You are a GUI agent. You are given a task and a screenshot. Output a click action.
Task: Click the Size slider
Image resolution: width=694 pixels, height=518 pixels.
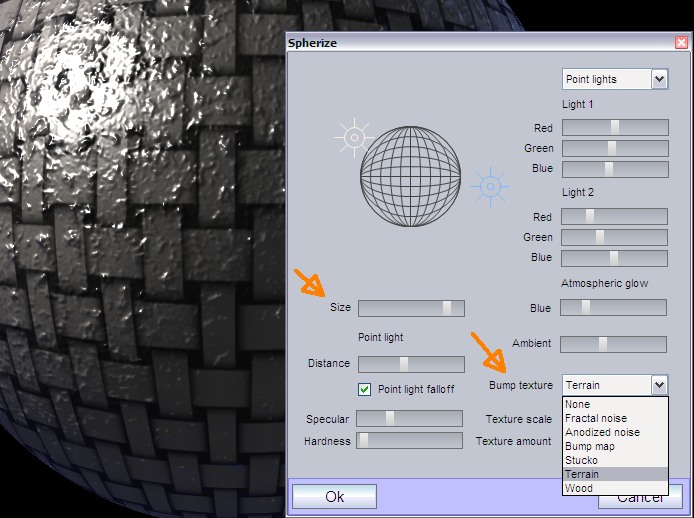click(x=412, y=308)
